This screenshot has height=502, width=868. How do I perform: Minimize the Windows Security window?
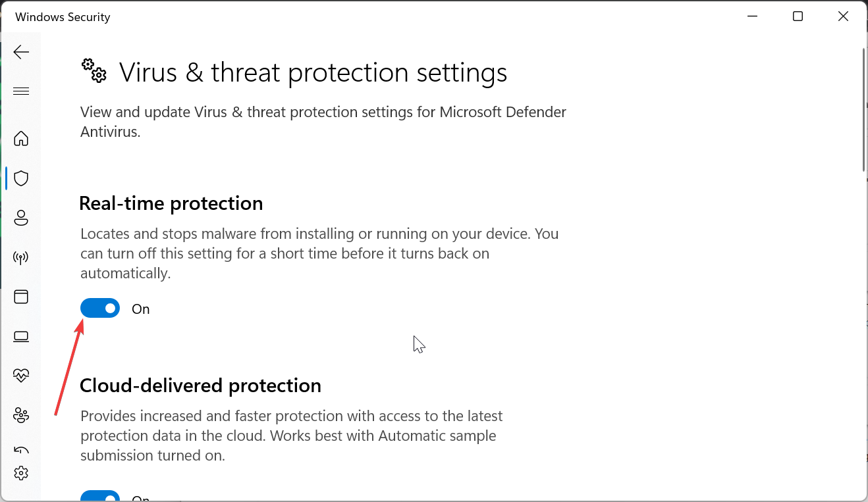coord(752,16)
